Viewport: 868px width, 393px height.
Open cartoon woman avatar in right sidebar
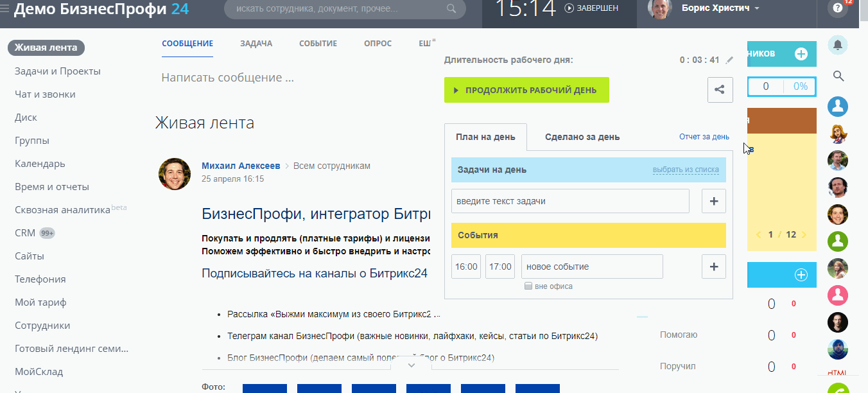(x=838, y=134)
